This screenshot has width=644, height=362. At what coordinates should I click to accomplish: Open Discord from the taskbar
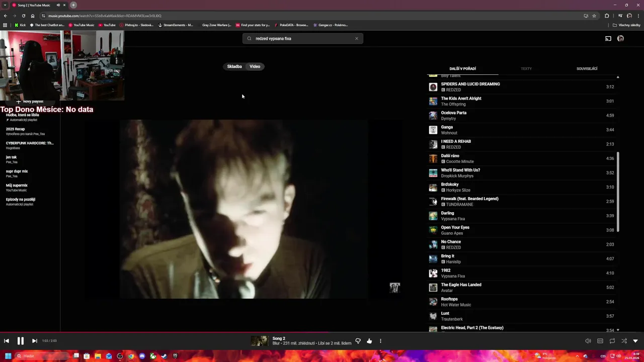[142, 356]
